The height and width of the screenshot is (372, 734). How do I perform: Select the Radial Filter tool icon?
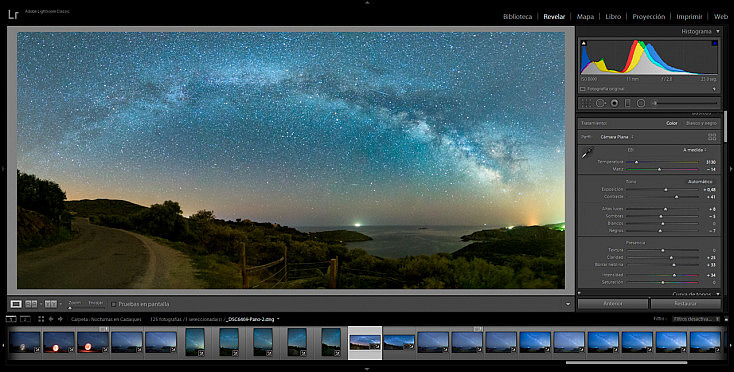pos(641,103)
